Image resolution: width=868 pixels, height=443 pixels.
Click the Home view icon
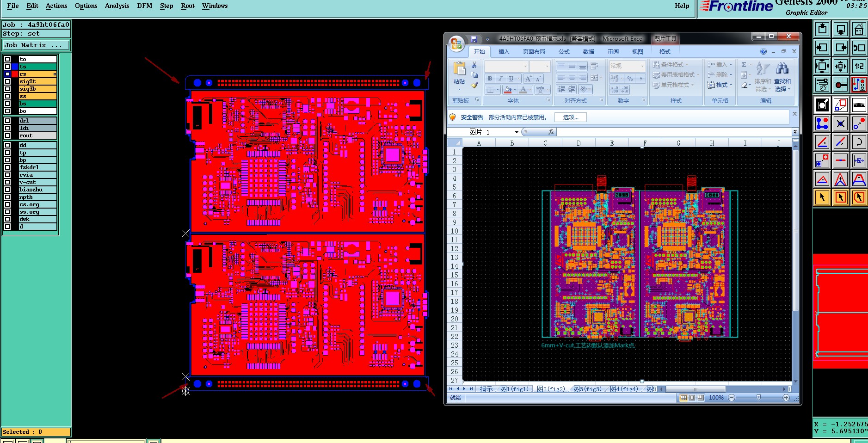[x=859, y=30]
